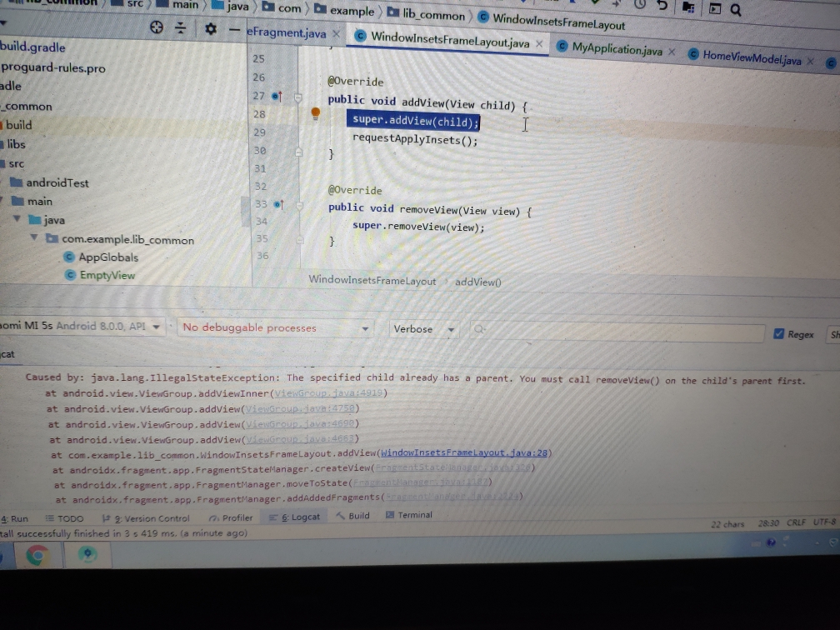Image resolution: width=840 pixels, height=630 pixels.
Task: Click the Logcat search filter field
Action: [617, 331]
